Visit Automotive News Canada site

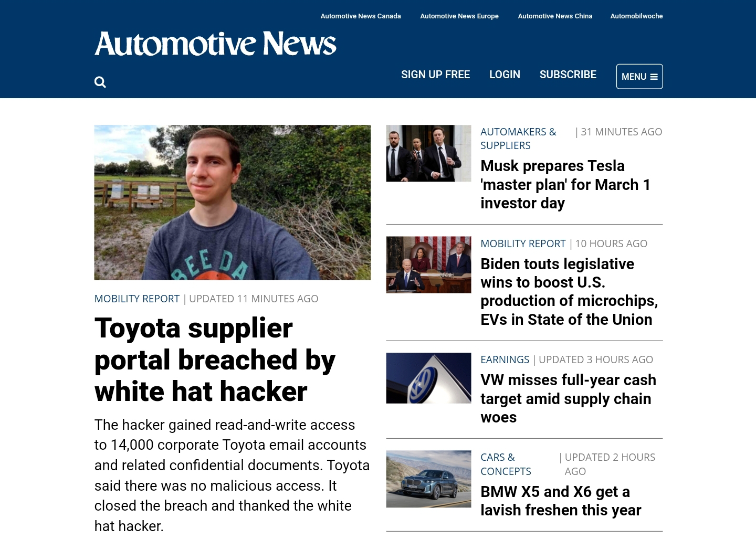coord(361,16)
